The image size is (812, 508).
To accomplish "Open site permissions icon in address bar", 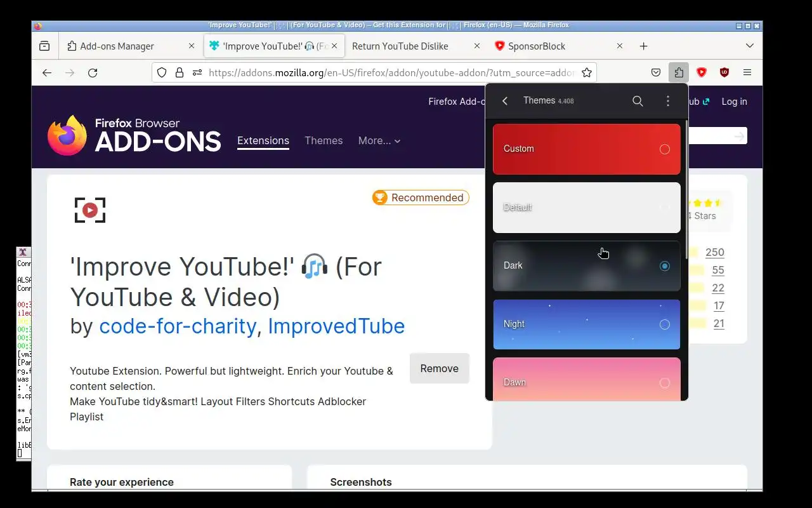I will pyautogui.click(x=197, y=72).
